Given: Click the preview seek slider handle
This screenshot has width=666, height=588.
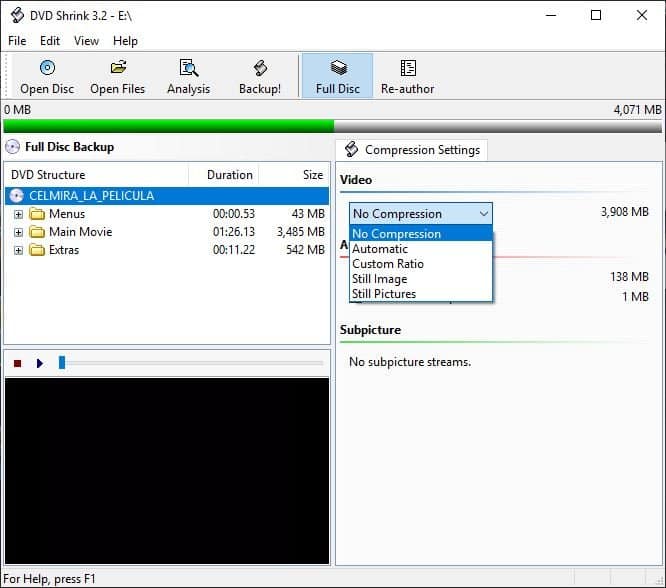Looking at the screenshot, I should coord(62,363).
